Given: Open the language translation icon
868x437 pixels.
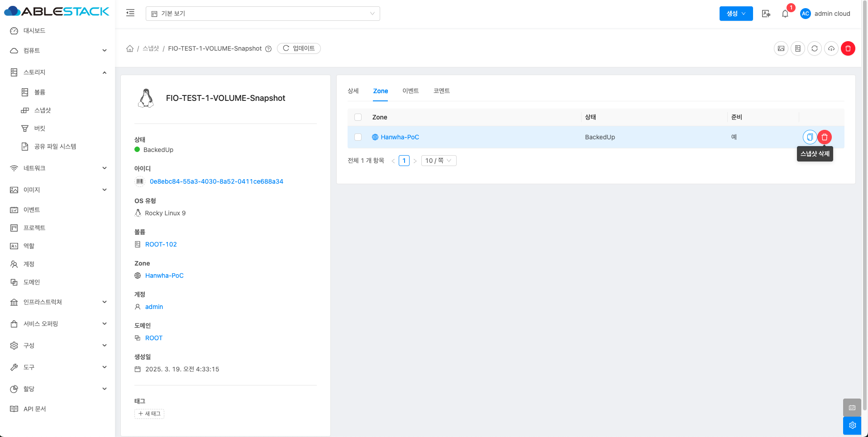Looking at the screenshot, I should pos(766,14).
